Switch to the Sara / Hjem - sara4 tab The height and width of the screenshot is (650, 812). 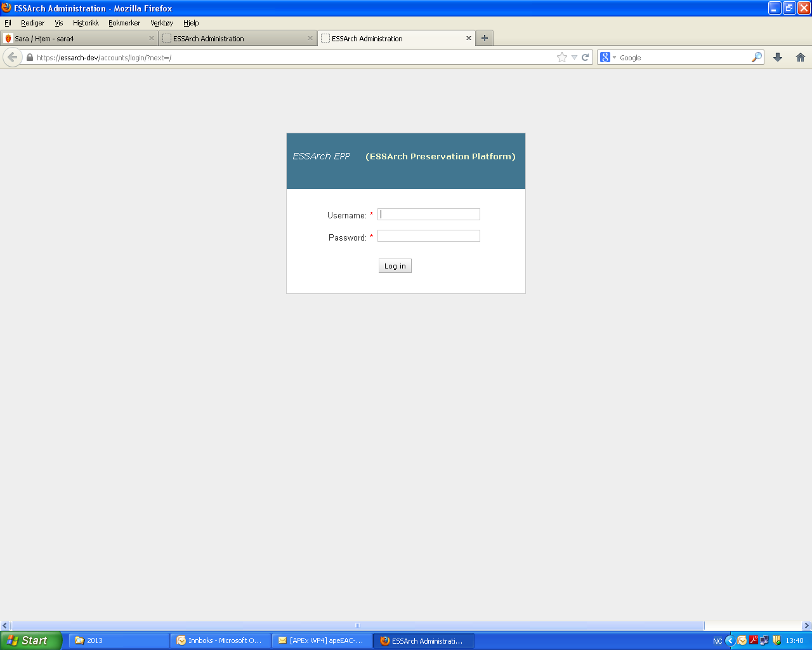point(79,38)
